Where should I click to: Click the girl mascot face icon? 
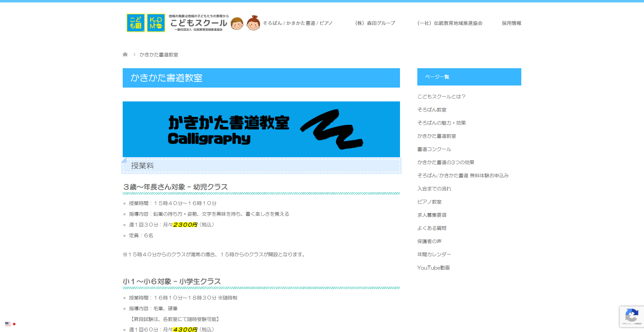pos(254,24)
